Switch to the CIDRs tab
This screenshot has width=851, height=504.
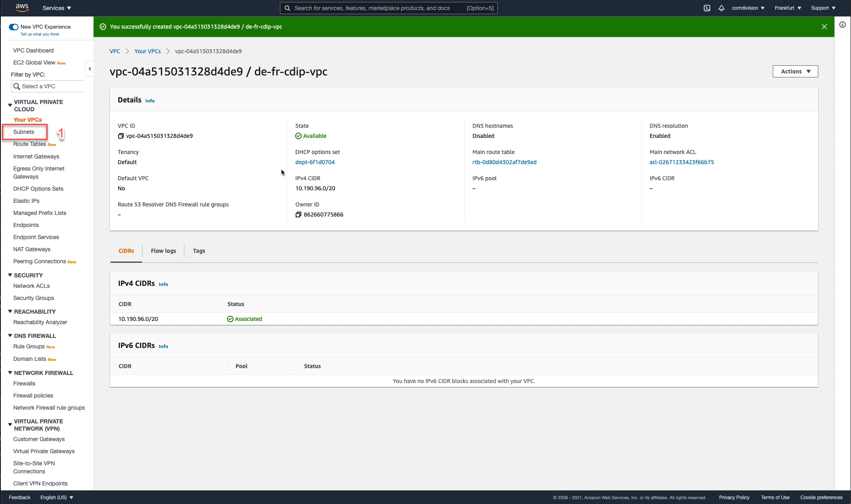point(126,251)
